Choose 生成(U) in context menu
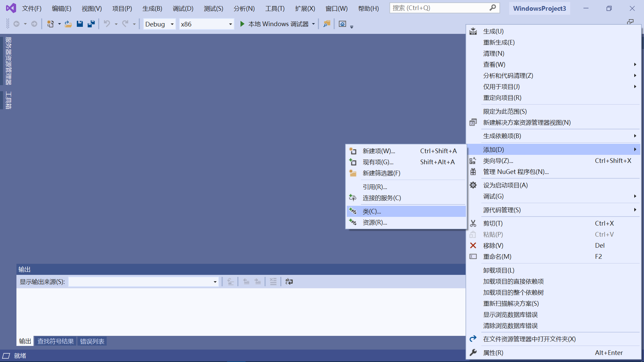 coord(553,31)
